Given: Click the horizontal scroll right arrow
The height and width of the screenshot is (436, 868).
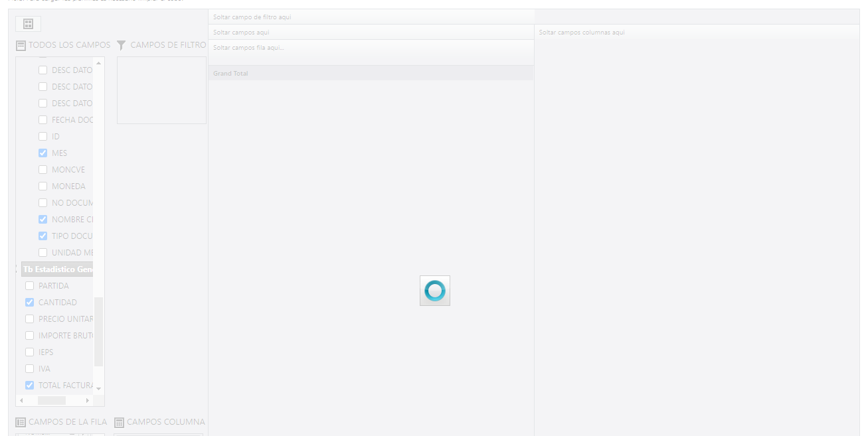Looking at the screenshot, I should 87,401.
